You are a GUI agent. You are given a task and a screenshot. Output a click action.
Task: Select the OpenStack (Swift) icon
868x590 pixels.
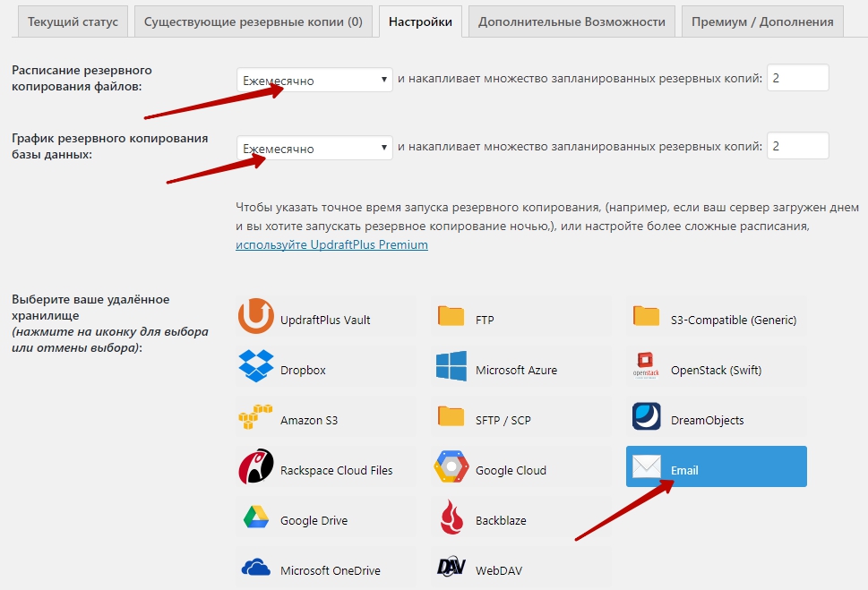(x=646, y=365)
